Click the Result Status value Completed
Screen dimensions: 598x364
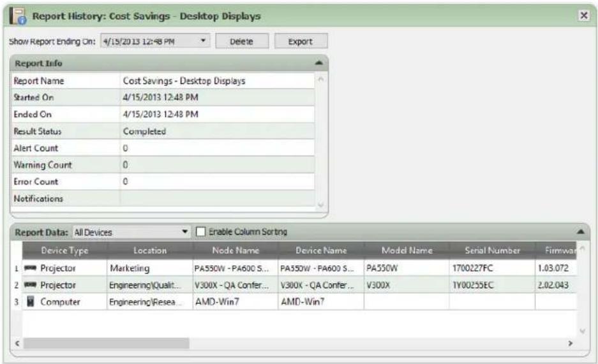point(144,131)
